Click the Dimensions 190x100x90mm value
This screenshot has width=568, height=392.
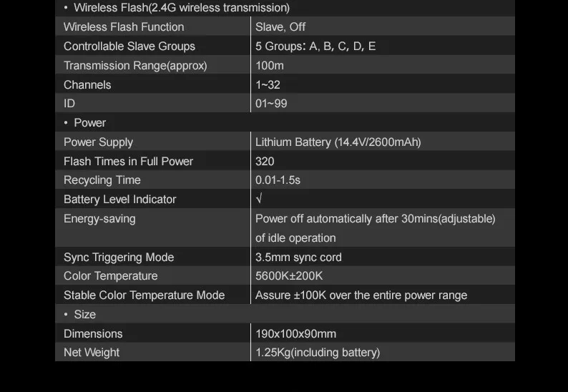(295, 333)
